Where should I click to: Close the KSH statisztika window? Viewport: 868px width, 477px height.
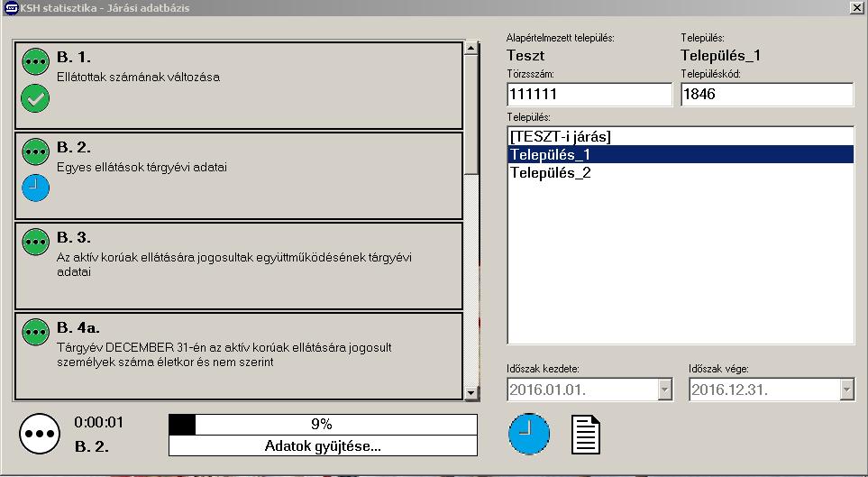856,7
